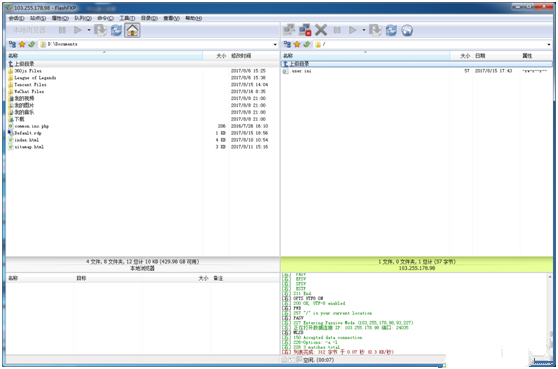
Task: Refresh the local pane file list
Action: 116,30
